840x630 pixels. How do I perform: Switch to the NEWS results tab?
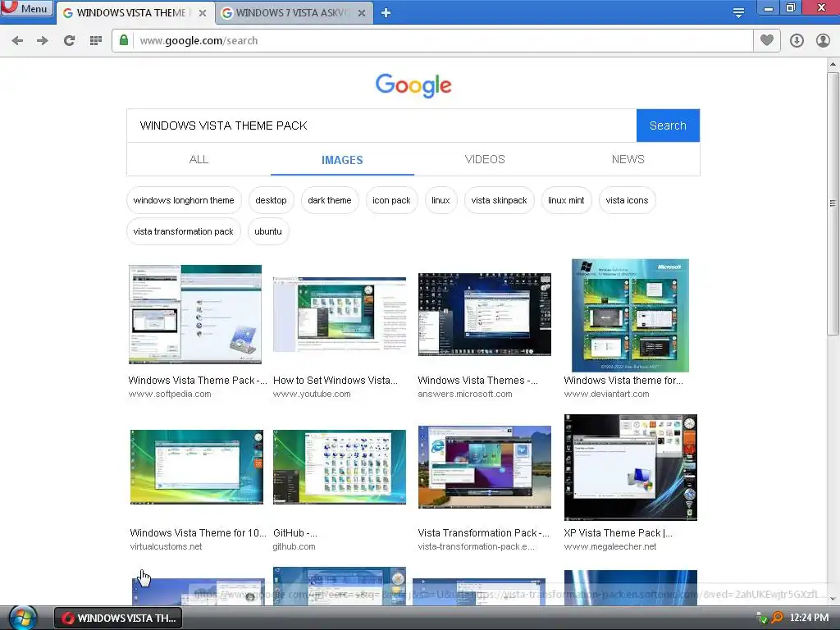click(628, 160)
